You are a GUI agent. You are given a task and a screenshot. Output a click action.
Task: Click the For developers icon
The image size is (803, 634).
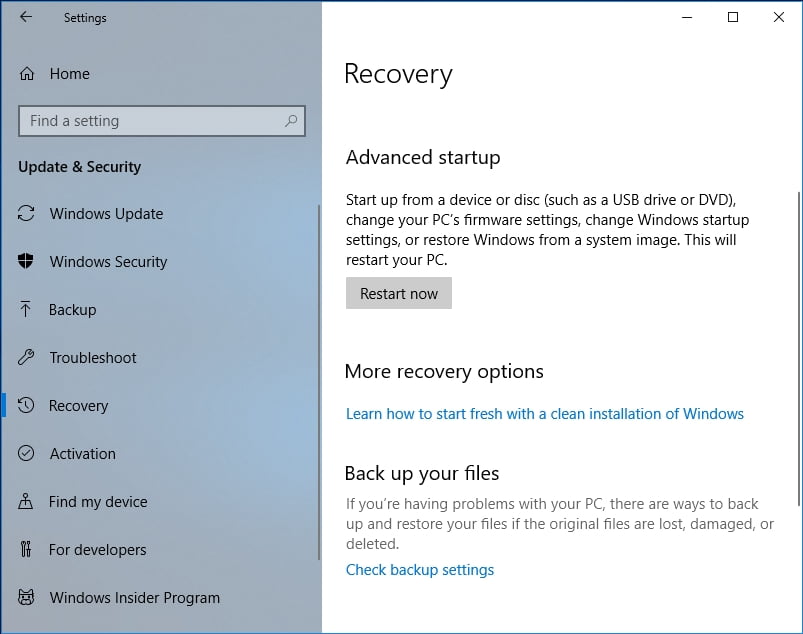(27, 550)
